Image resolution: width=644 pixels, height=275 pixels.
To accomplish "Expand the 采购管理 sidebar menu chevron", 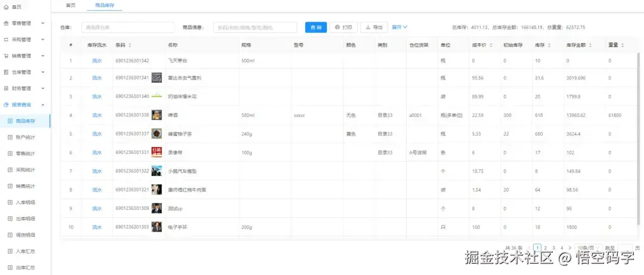I will click(43, 39).
